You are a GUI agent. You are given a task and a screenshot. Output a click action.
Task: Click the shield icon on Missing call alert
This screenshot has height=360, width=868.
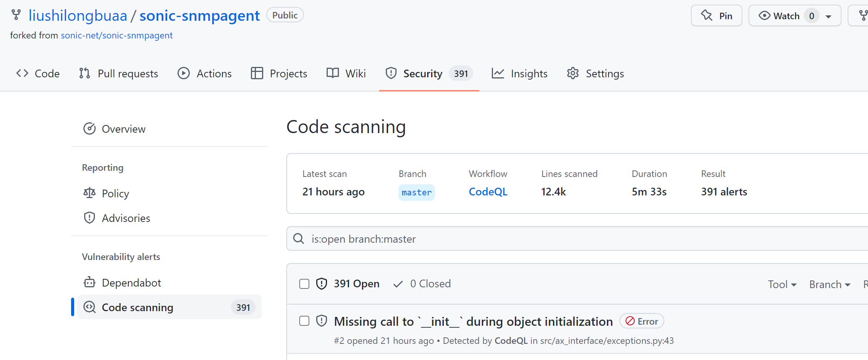pyautogui.click(x=322, y=321)
